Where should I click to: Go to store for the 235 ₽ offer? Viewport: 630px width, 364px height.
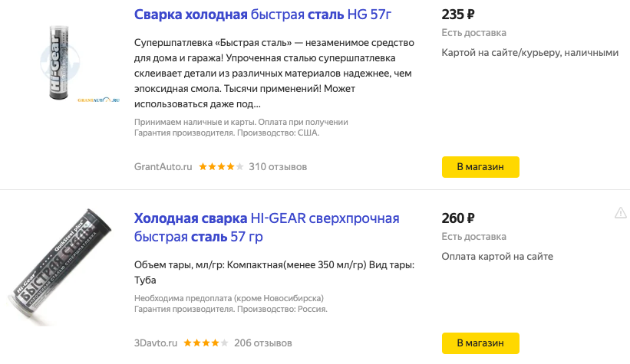tap(480, 166)
